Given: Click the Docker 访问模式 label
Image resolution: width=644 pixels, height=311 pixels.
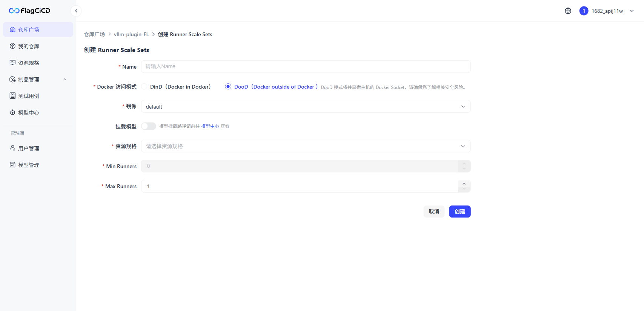Looking at the screenshot, I should pos(117,87).
